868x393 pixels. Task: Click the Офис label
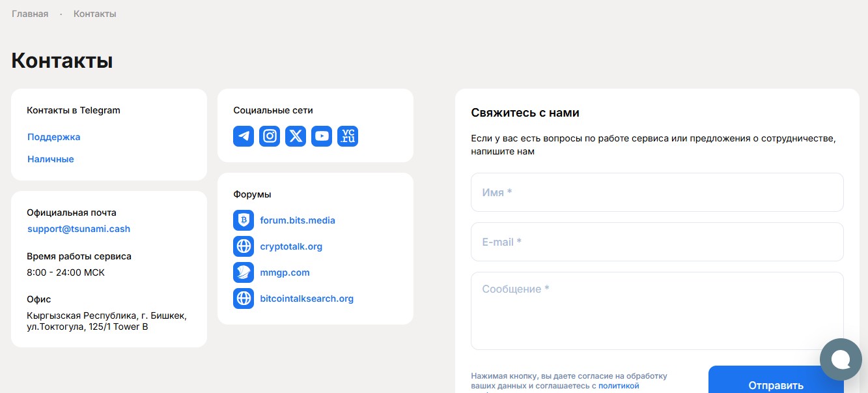[x=39, y=299]
